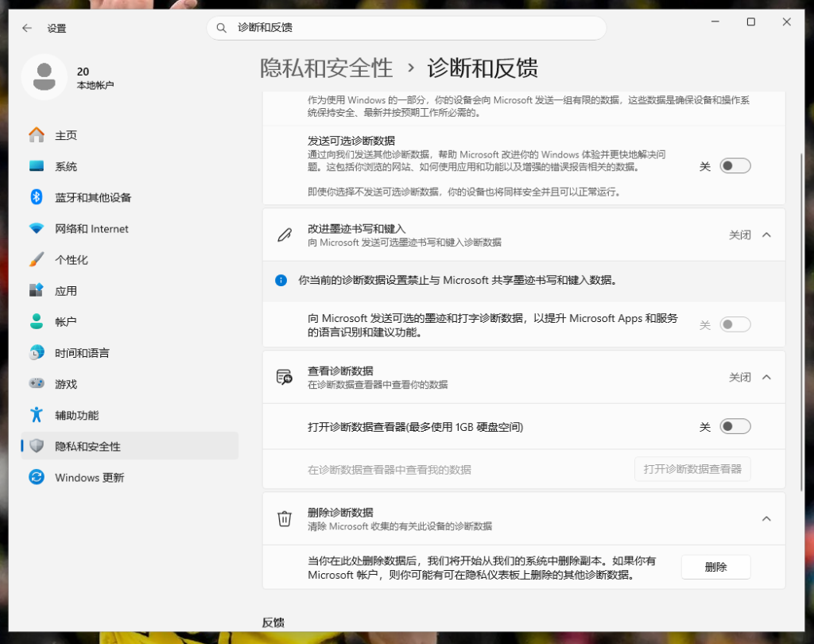Click the 设置 title text

(x=56, y=29)
